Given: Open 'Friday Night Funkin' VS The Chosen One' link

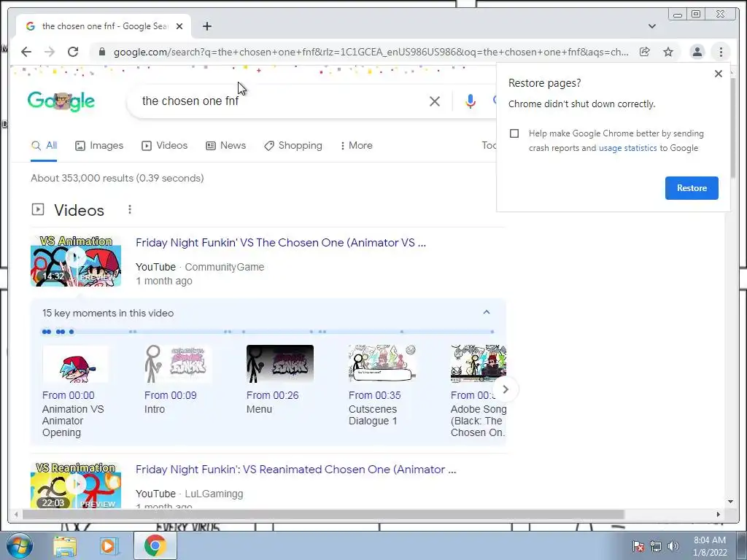Looking at the screenshot, I should [281, 243].
